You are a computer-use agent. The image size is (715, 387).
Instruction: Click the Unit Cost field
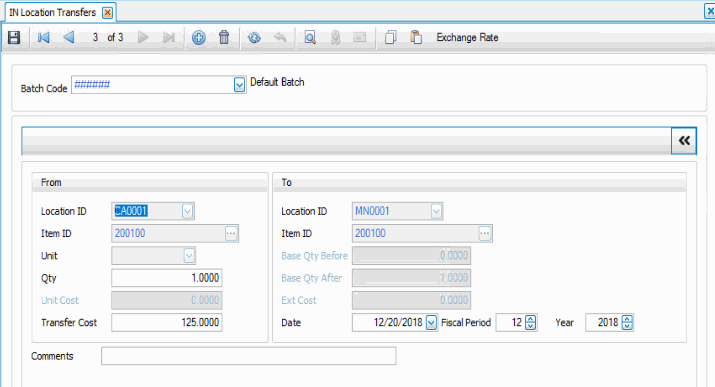(167, 300)
